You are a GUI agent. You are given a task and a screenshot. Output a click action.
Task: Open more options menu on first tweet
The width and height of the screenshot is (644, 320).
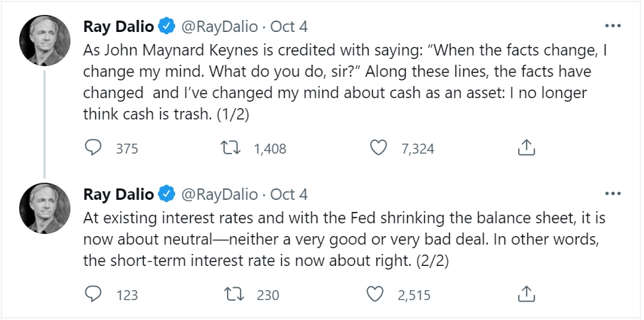[612, 26]
